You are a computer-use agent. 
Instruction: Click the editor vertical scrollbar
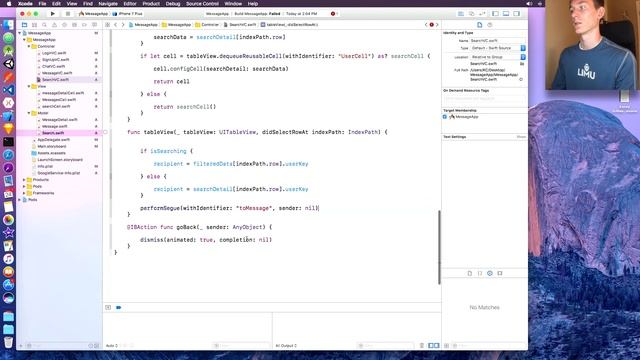(440, 247)
